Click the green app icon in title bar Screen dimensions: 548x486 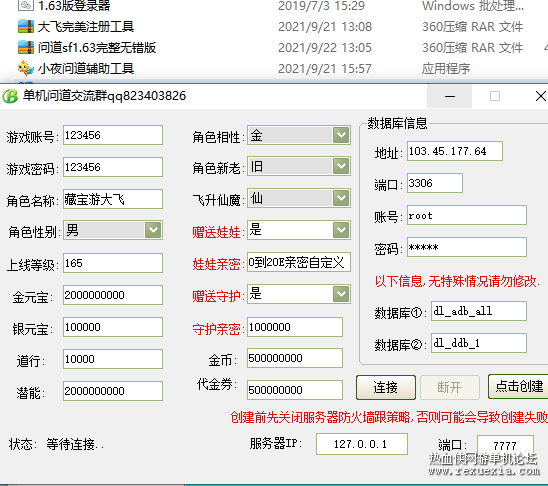pyautogui.click(x=10, y=96)
